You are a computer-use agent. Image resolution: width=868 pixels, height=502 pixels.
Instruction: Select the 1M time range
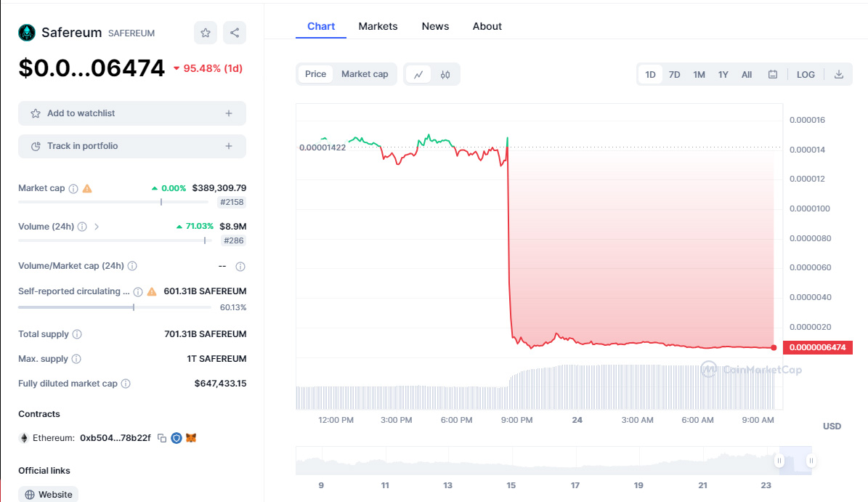click(699, 75)
